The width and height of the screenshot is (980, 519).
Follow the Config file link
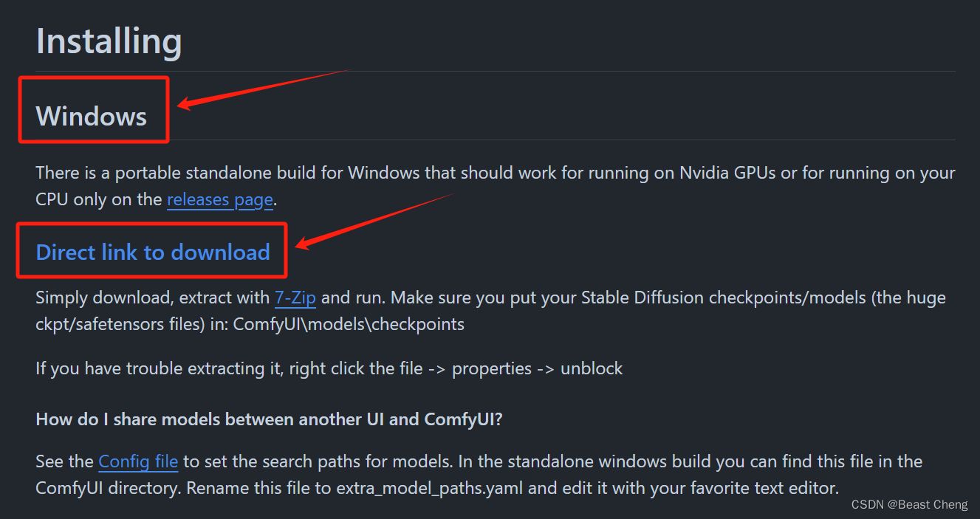(x=138, y=462)
